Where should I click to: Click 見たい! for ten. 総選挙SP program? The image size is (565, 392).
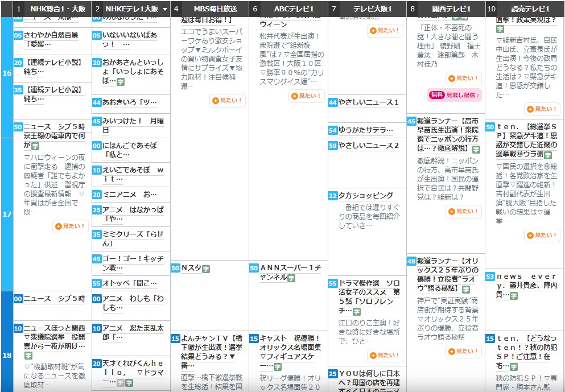[x=542, y=236]
